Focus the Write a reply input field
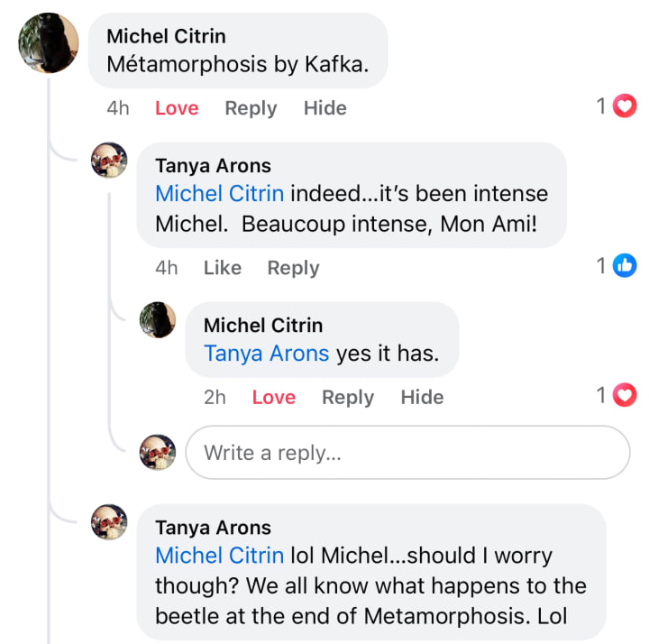Viewport: 649px width, 644px height. tap(407, 452)
